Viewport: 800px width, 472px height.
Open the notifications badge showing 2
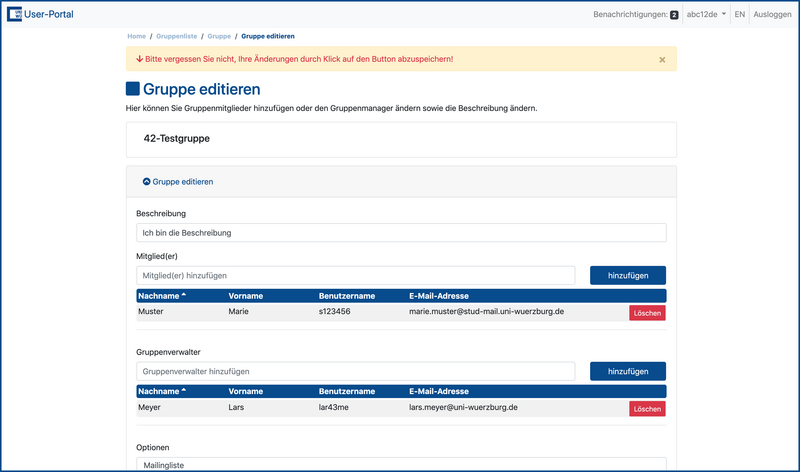(x=674, y=16)
